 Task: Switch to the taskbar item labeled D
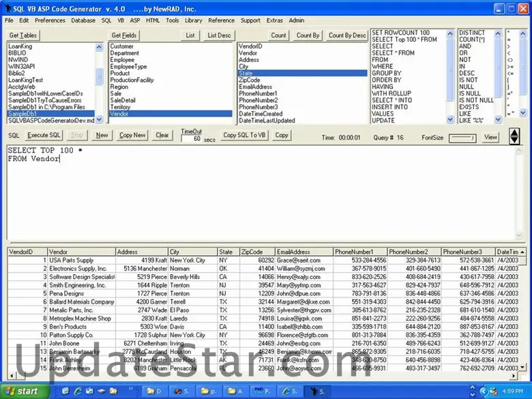coord(154,391)
